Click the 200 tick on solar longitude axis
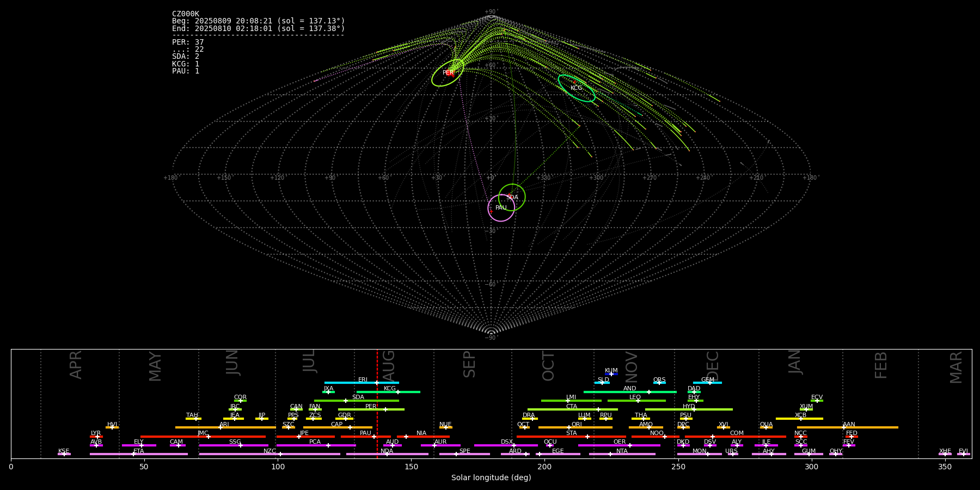The image size is (980, 490). (x=544, y=467)
